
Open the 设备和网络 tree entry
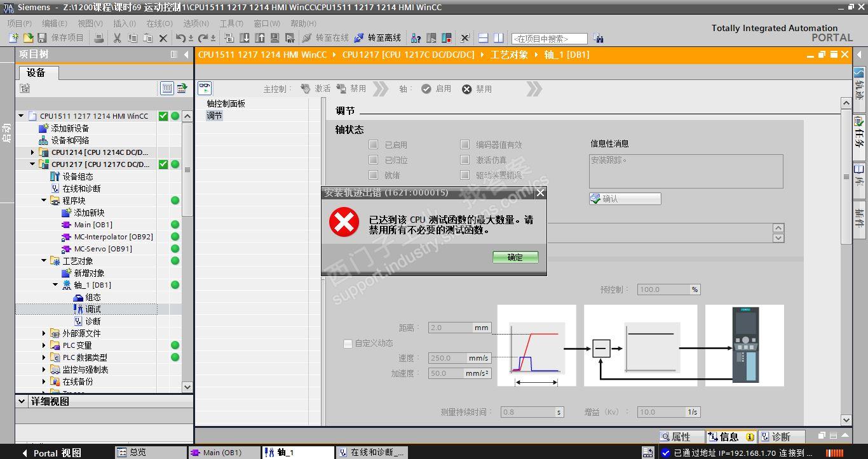pyautogui.click(x=70, y=140)
